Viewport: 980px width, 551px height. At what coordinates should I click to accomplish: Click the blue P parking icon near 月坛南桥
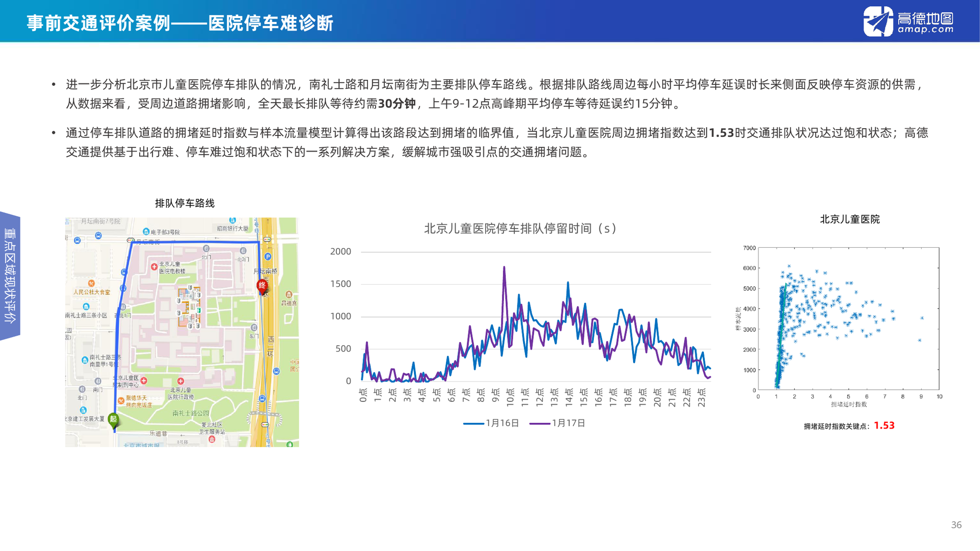point(267,256)
